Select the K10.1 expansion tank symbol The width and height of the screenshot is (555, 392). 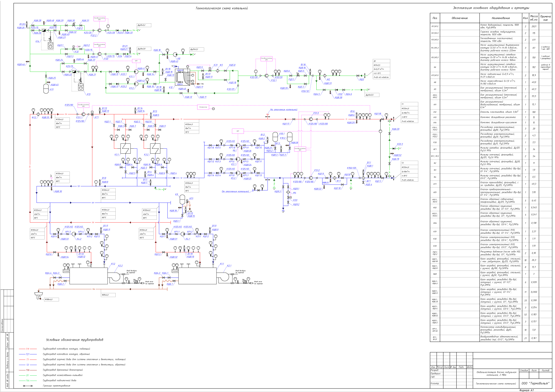coord(275,137)
